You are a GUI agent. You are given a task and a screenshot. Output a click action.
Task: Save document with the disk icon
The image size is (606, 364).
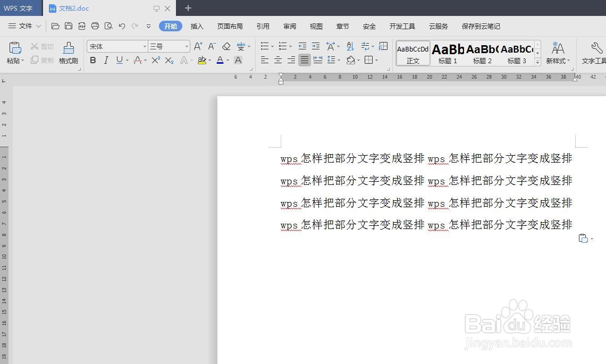[69, 26]
